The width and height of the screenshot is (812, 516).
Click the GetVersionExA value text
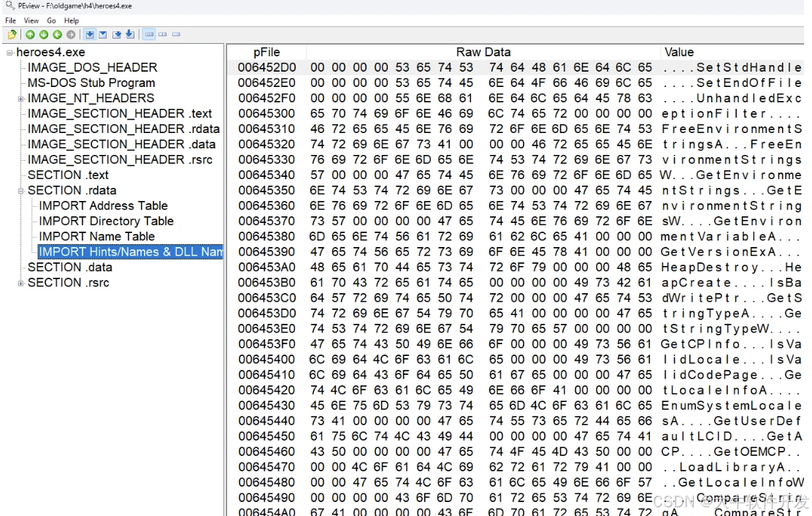719,252
